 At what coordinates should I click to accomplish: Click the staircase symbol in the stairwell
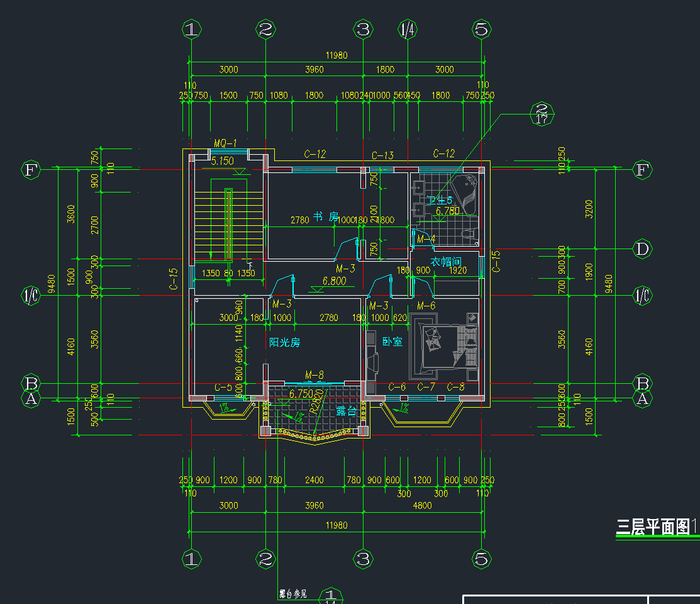coord(213,223)
